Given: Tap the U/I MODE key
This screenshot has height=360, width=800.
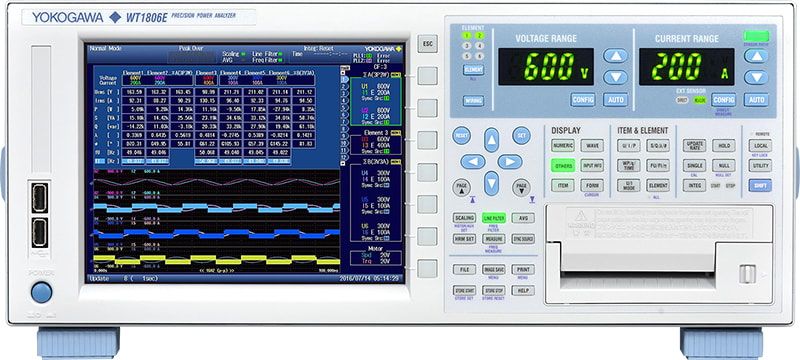Looking at the screenshot, I should coord(629,186).
